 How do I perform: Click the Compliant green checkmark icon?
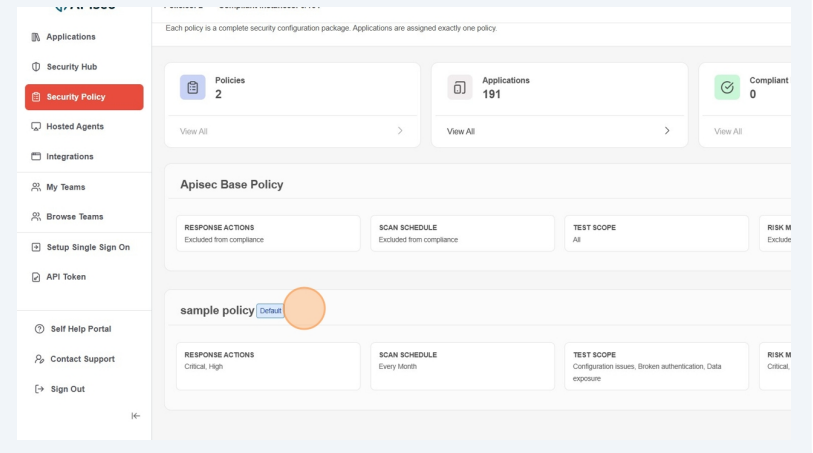point(727,88)
